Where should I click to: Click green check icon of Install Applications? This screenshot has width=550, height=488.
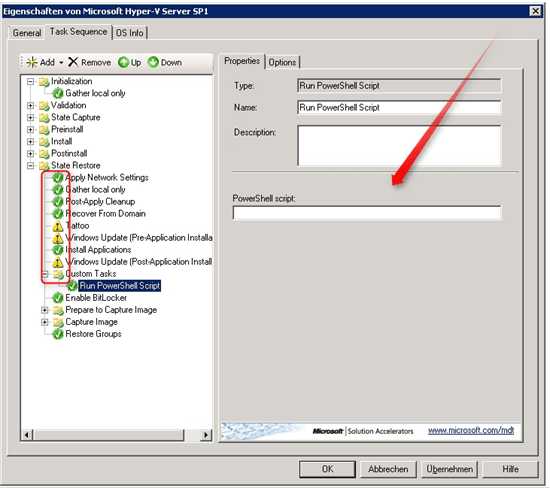click(x=58, y=250)
